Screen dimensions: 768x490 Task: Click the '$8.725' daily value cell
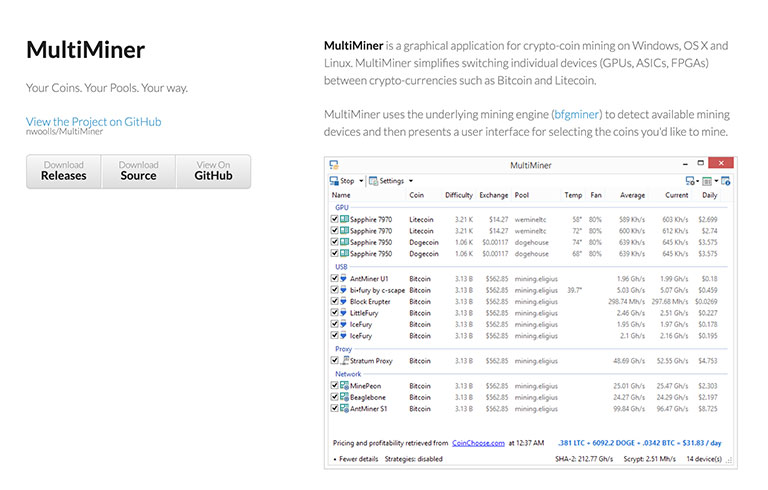click(708, 408)
